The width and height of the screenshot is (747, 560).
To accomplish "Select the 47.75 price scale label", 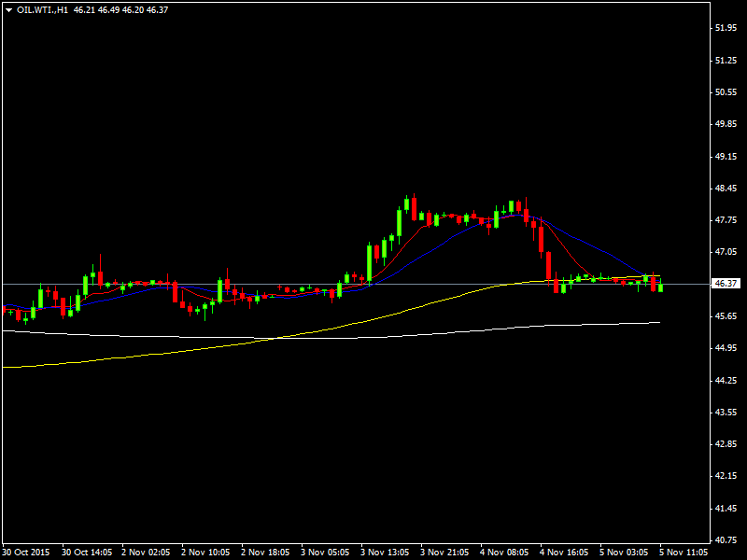I will pyautogui.click(x=726, y=220).
